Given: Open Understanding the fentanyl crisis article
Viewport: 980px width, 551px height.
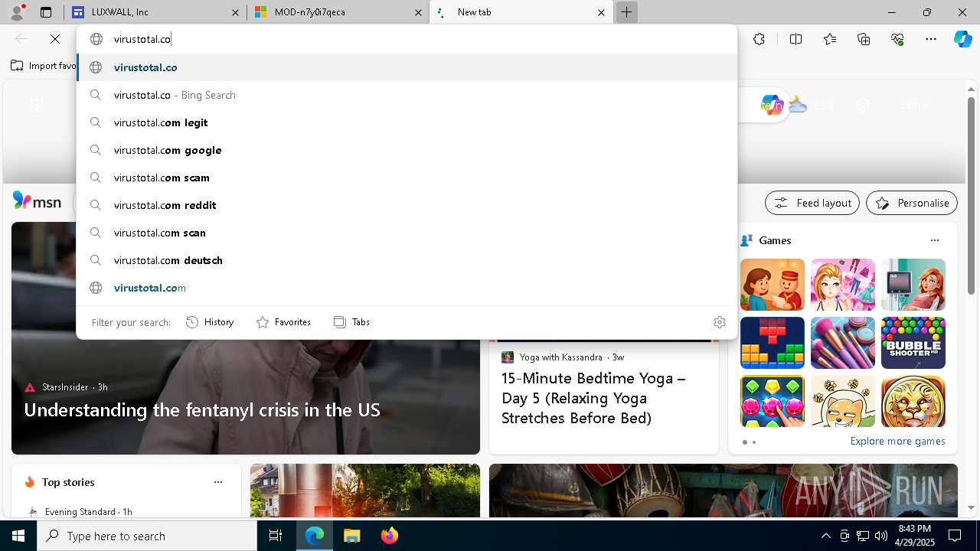Looking at the screenshot, I should 202,410.
